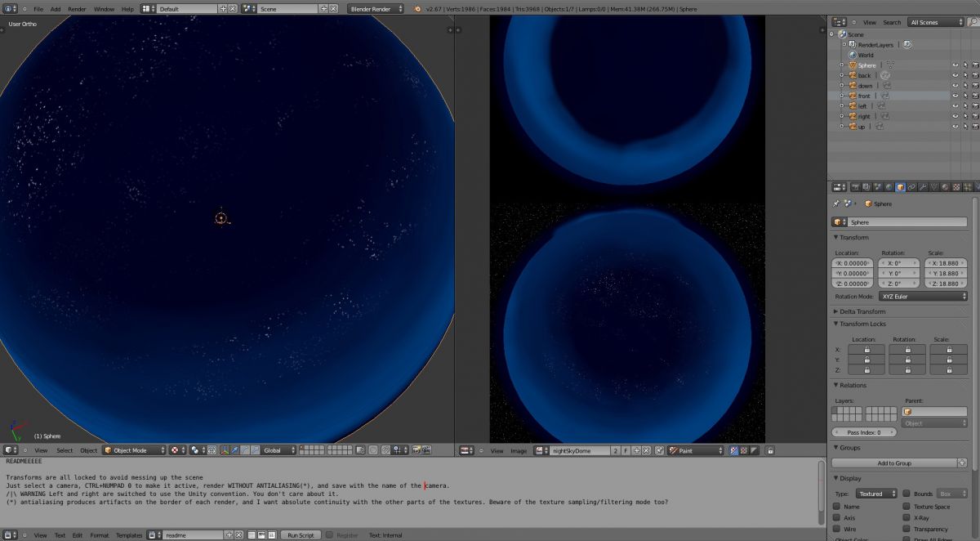Hide the back camera via eye icon
This screenshot has height=541, width=980.
(x=955, y=75)
